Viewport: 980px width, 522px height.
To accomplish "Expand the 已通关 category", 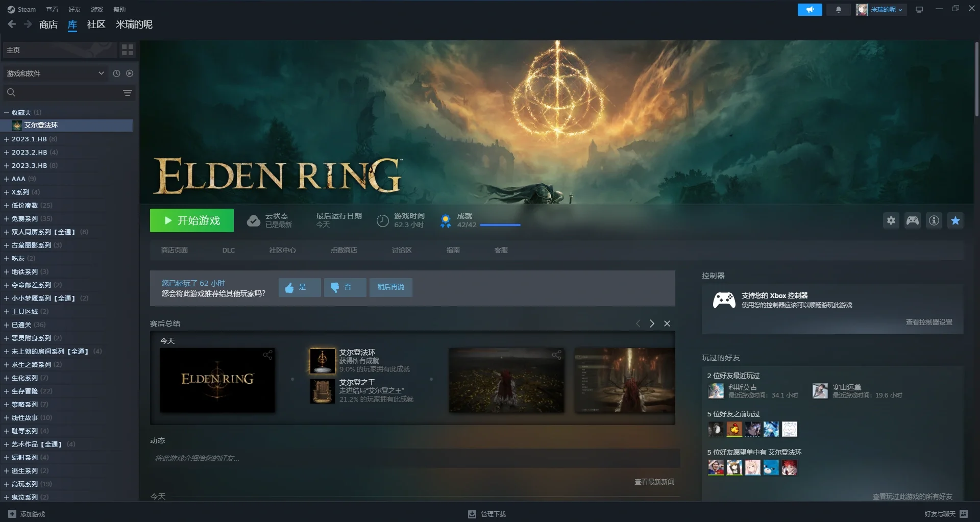I will [x=7, y=325].
